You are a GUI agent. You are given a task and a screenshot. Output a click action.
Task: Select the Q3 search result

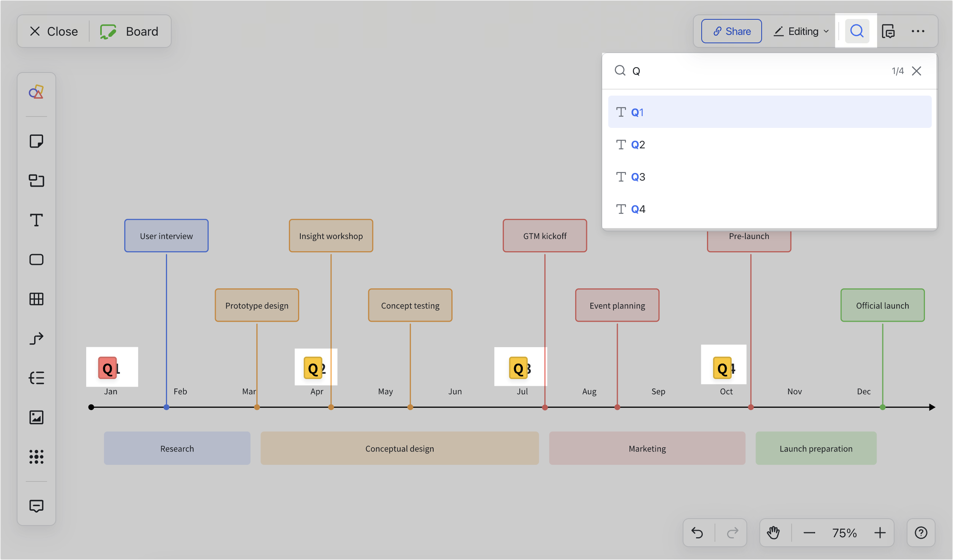[x=770, y=177]
